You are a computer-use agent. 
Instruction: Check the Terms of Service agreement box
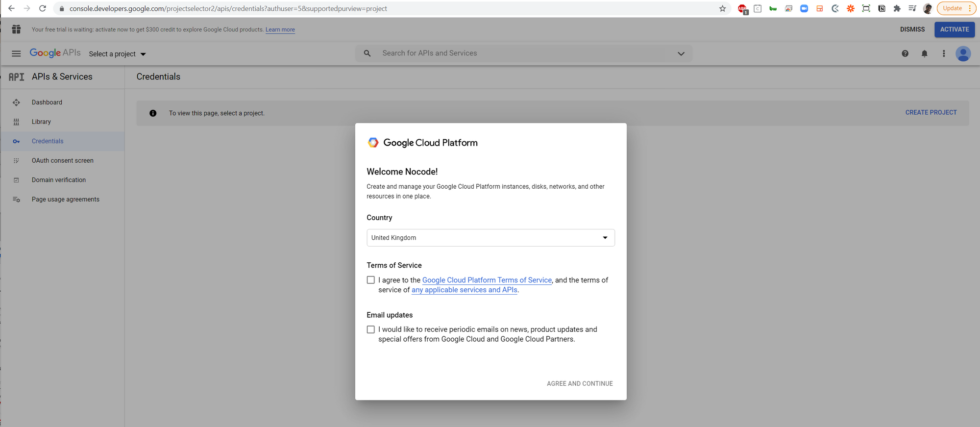(371, 280)
